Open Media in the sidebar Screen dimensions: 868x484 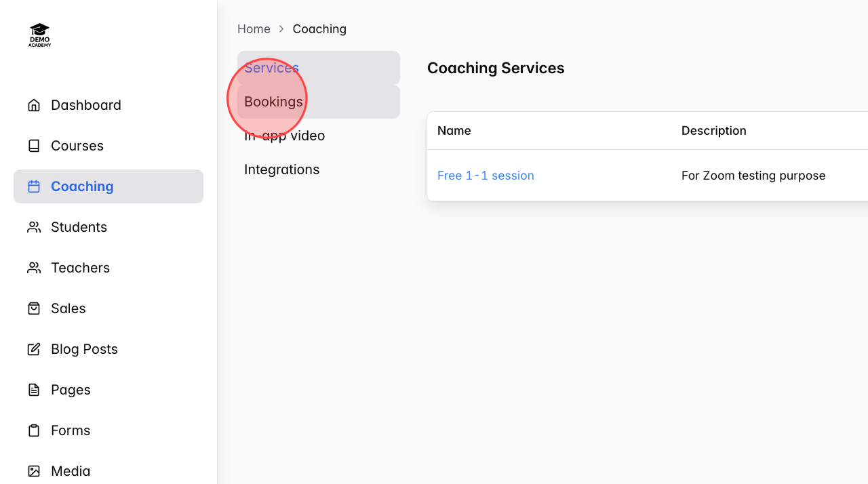[108, 469]
